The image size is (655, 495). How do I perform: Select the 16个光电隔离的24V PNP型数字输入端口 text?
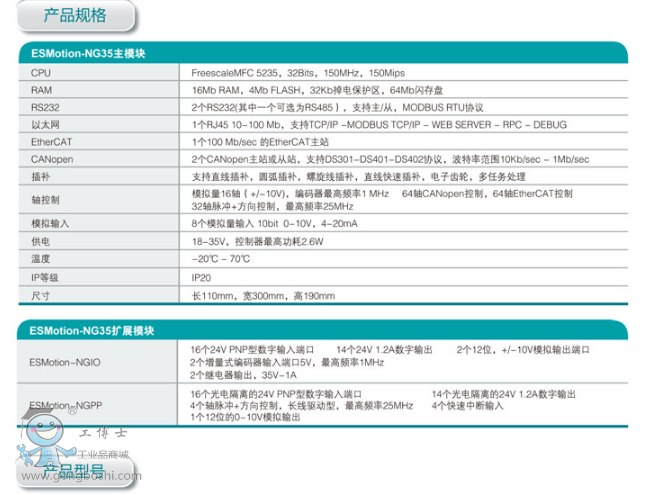[x=276, y=394]
